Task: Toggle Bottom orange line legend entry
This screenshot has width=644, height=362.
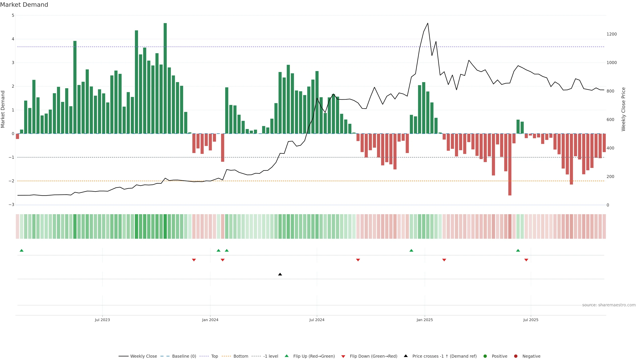Action: (240, 356)
